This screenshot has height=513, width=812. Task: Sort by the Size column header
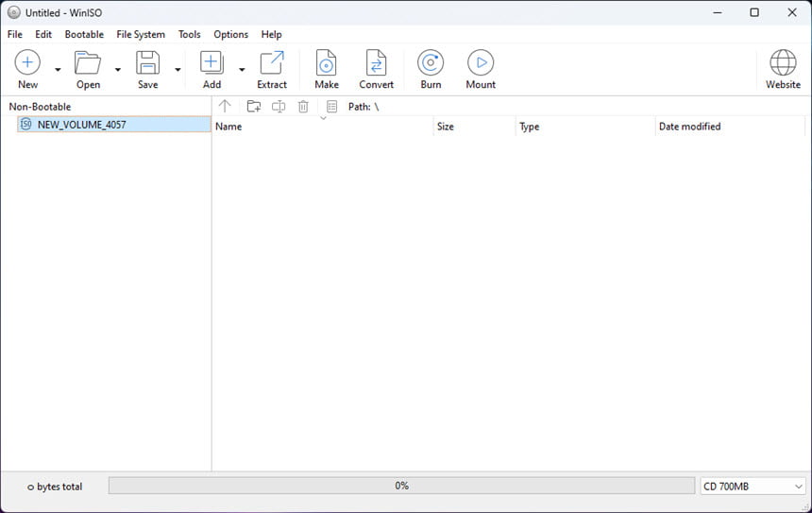[474, 127]
